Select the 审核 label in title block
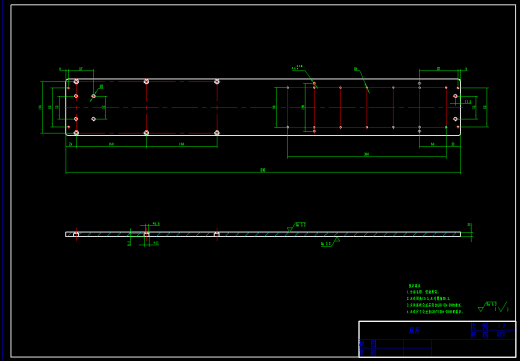Image resolution: width=520 pixels, height=361 pixels. point(367,352)
